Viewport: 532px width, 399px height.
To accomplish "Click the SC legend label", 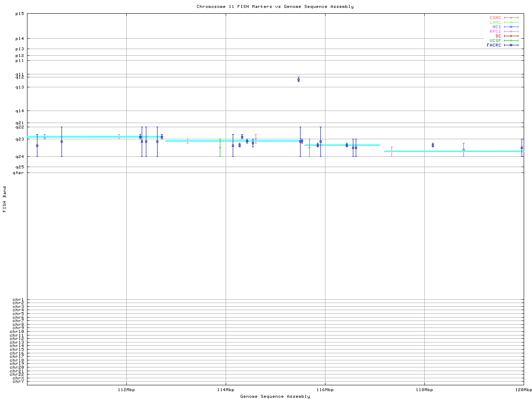I will (x=498, y=36).
